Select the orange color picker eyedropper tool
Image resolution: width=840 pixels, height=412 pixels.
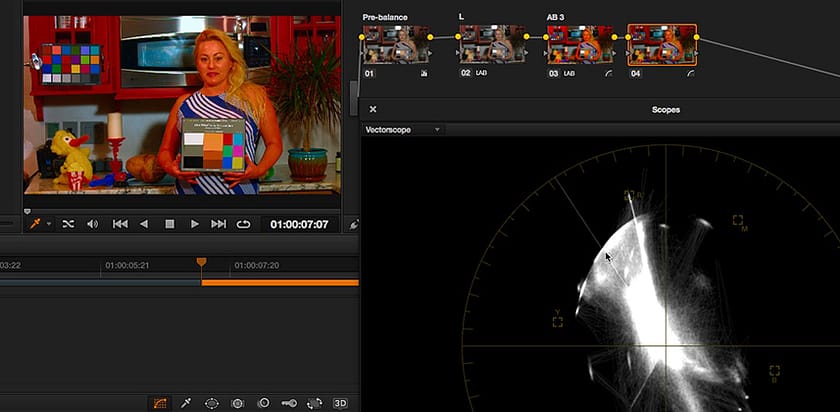(x=35, y=224)
